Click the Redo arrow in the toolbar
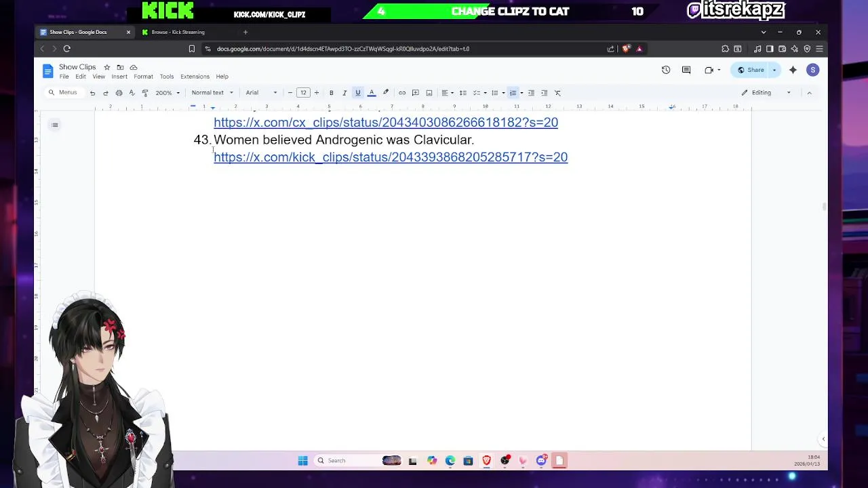This screenshot has height=488, width=868. (105, 93)
